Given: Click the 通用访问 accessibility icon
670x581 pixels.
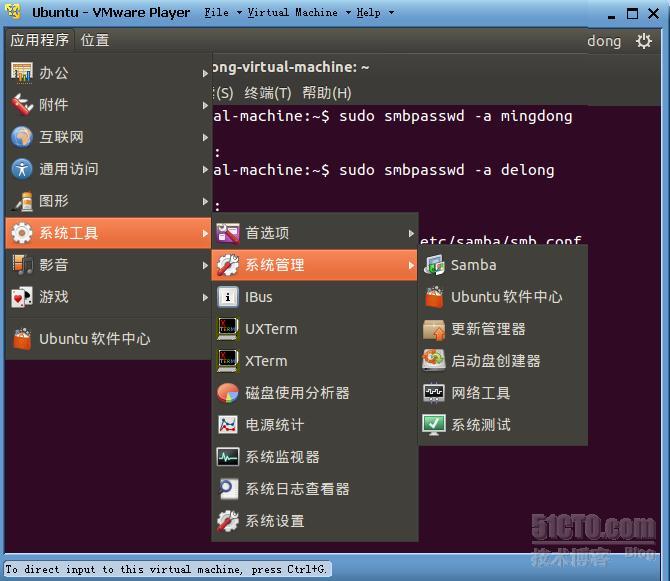Looking at the screenshot, I should (x=22, y=169).
